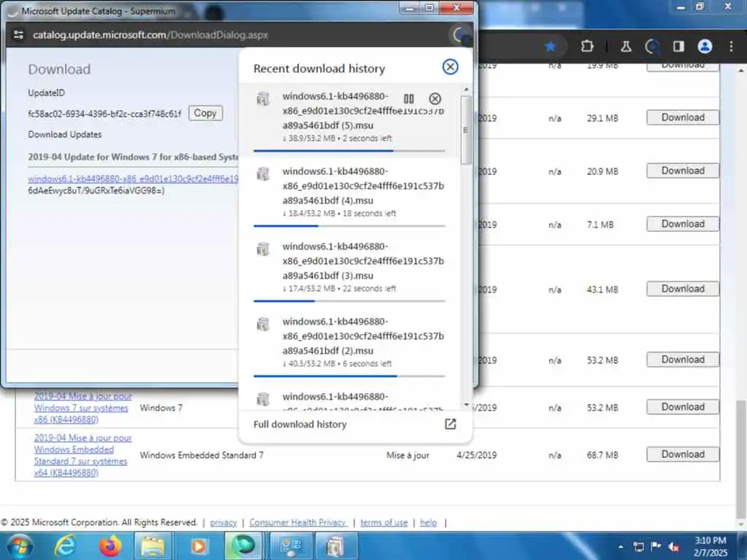
Task: Click file icon of the (4).msu download
Action: (263, 174)
